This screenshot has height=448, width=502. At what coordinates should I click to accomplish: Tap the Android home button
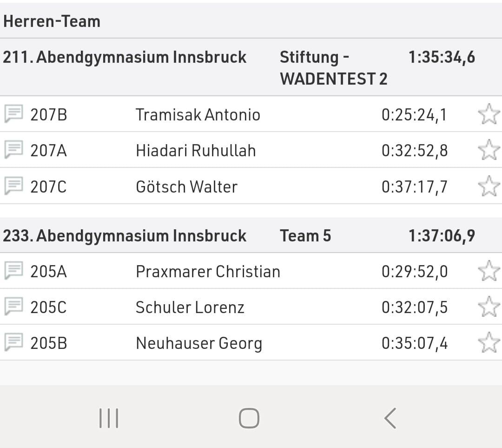click(249, 418)
